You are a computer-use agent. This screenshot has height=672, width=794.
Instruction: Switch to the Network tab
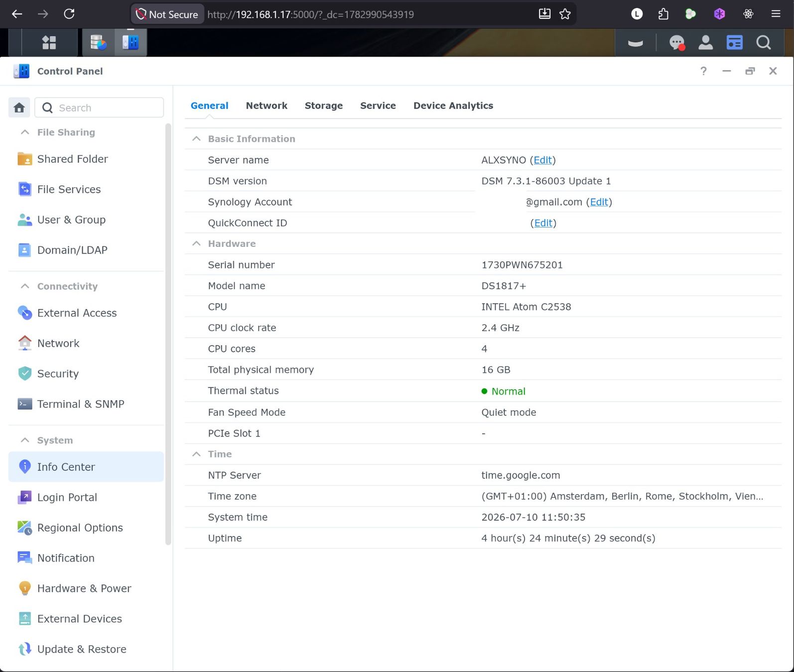[266, 106]
